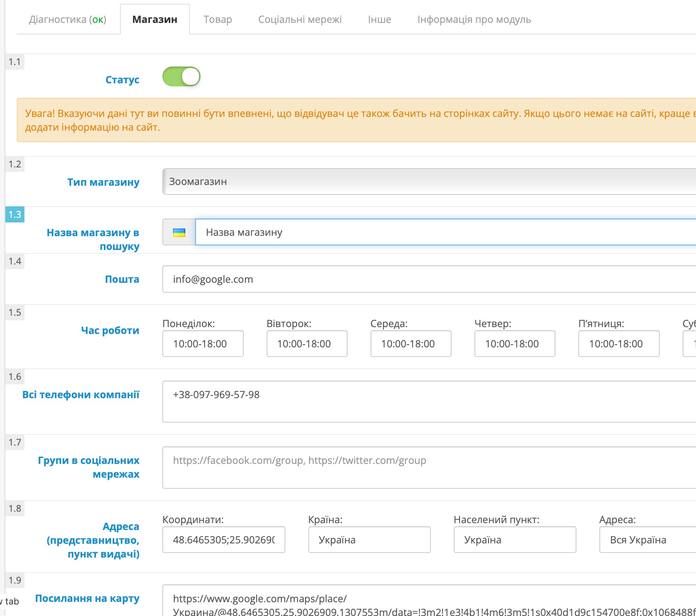This screenshot has height=616, width=696.
Task: Toggle the Статус switch off
Action: pos(181,76)
